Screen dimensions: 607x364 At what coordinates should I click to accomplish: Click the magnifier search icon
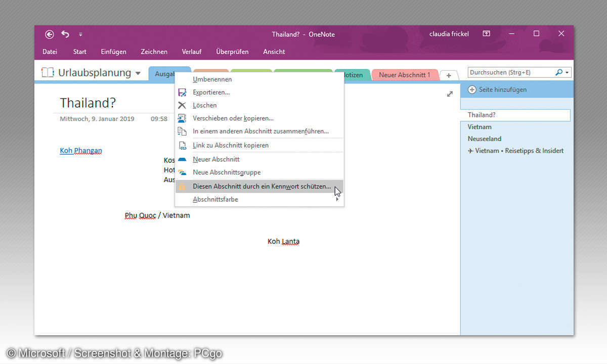click(x=558, y=72)
